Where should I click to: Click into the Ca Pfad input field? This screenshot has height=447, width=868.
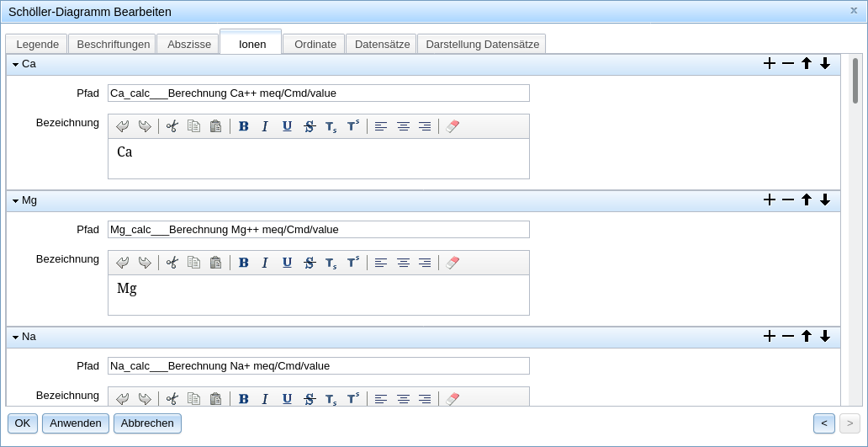tap(319, 93)
